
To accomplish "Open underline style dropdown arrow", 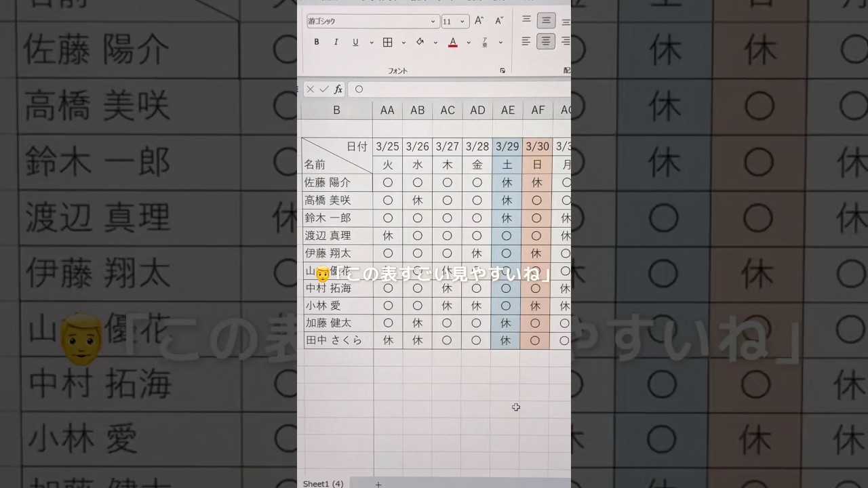I will (x=371, y=42).
